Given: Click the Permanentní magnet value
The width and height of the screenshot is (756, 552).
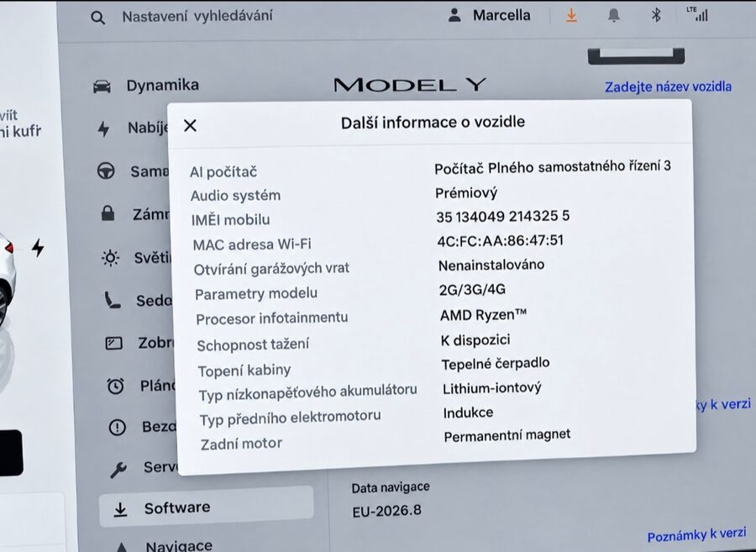Looking at the screenshot, I should [x=507, y=436].
